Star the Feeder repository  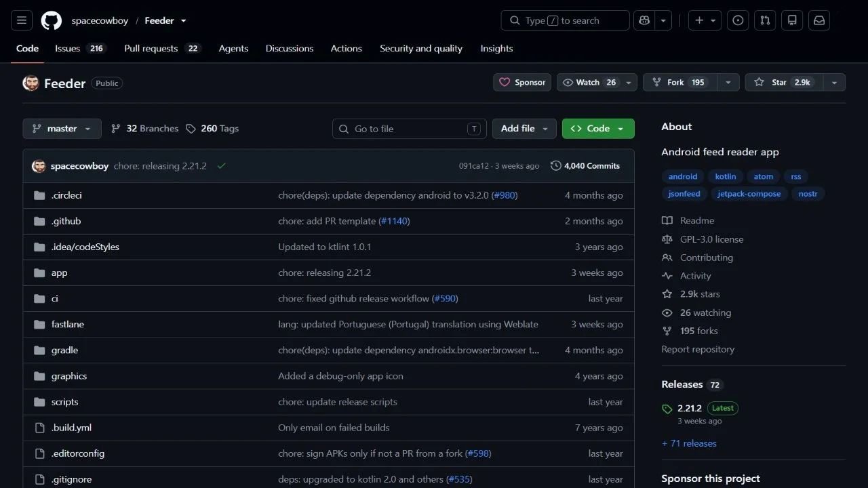pos(785,82)
